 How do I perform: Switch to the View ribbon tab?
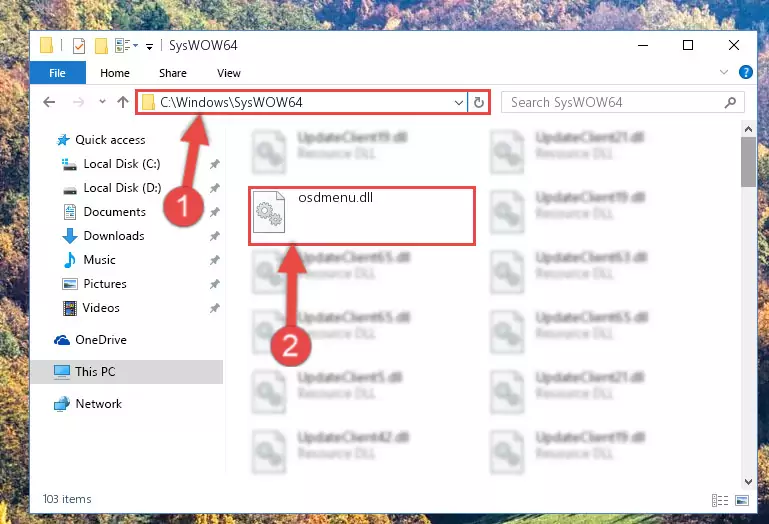(229, 73)
